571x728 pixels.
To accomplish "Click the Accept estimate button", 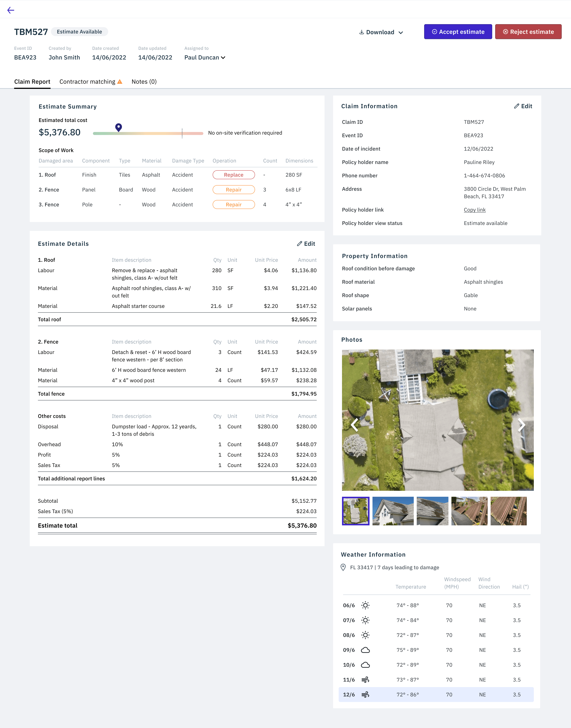I will (x=458, y=32).
